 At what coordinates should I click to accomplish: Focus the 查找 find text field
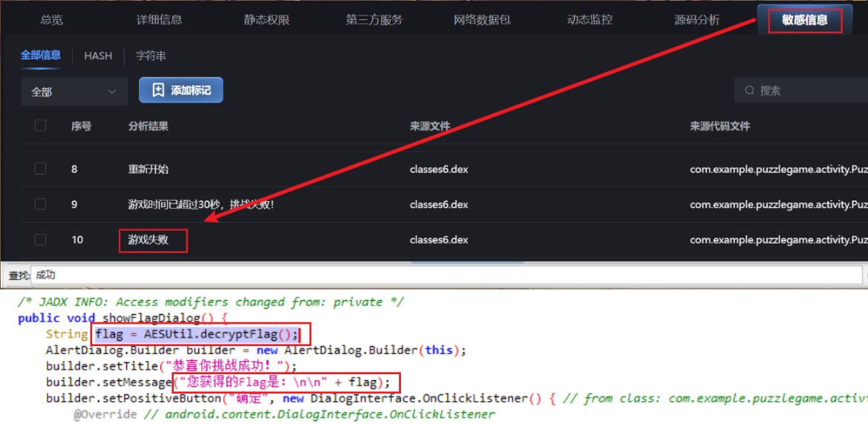[x=446, y=275]
